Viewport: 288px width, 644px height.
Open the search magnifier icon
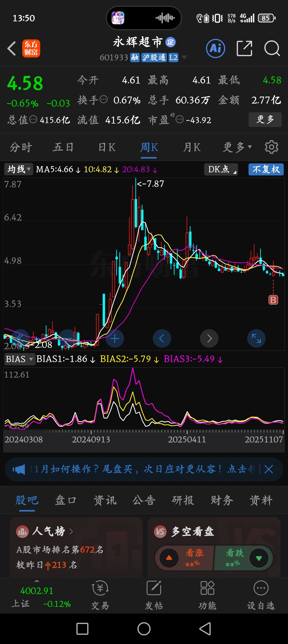272,49
